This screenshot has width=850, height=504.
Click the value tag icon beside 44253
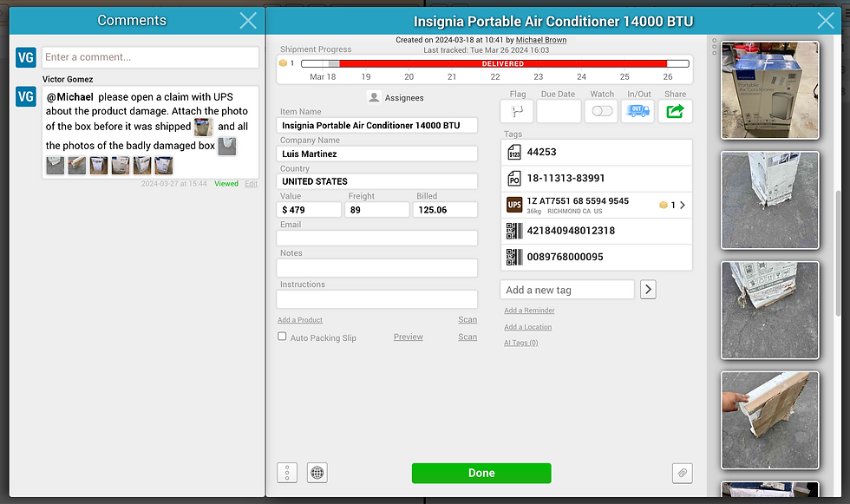pos(514,153)
